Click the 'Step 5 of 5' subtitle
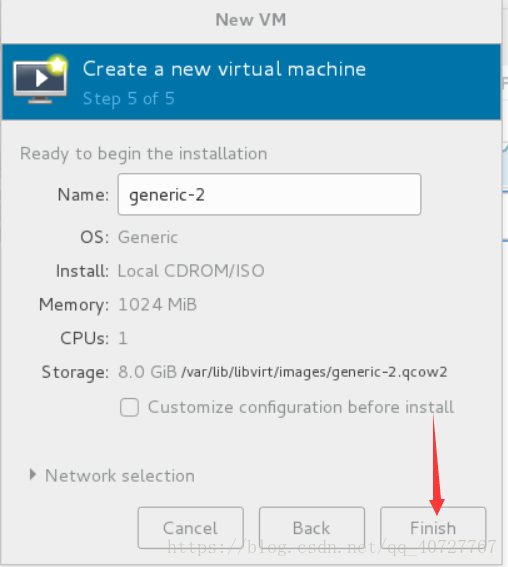This screenshot has height=567, width=508. coord(129,99)
